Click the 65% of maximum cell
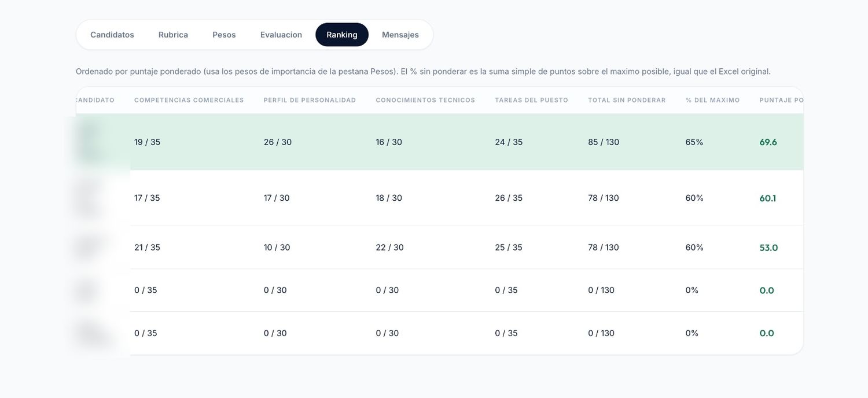 [x=694, y=142]
